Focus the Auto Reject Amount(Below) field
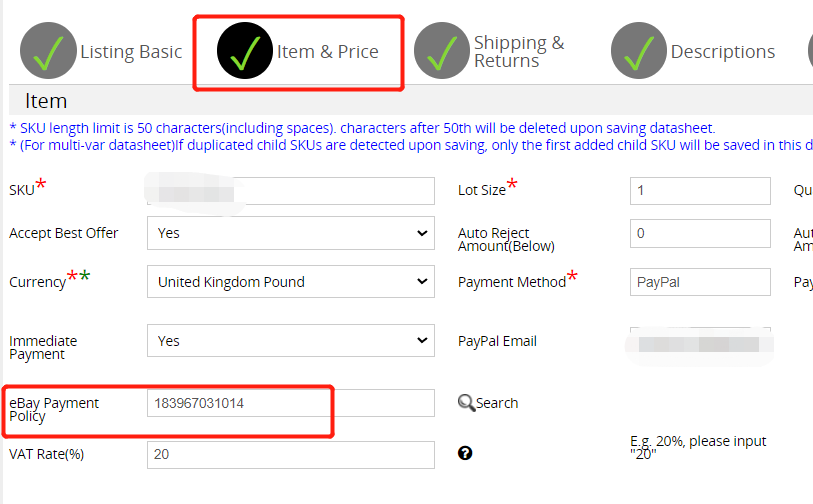The height and width of the screenshot is (504, 813). point(700,233)
